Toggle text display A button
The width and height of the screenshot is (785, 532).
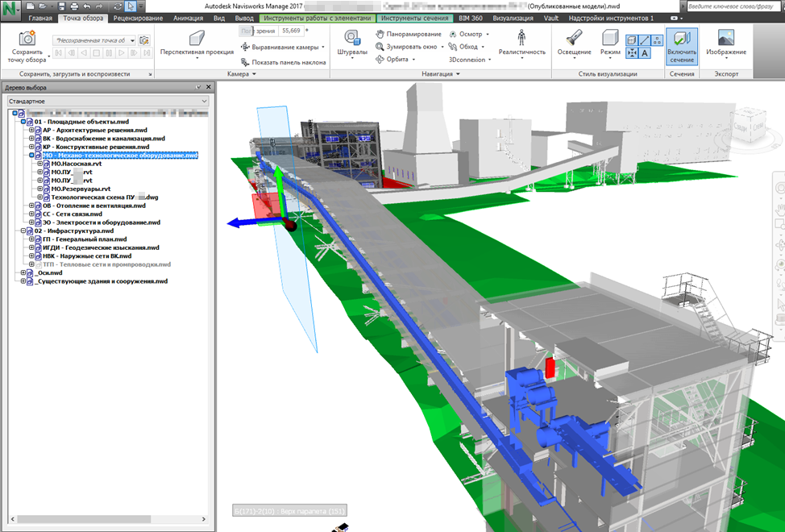(644, 53)
